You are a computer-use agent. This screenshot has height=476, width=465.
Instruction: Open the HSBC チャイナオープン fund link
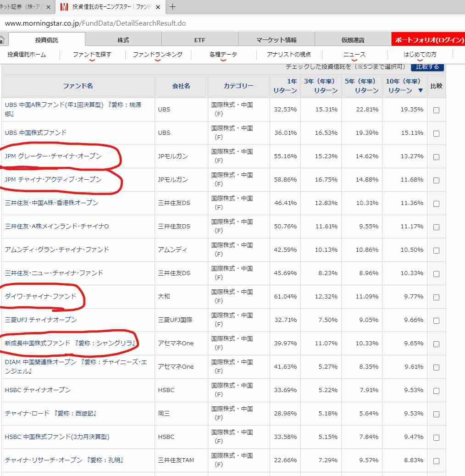point(38,390)
